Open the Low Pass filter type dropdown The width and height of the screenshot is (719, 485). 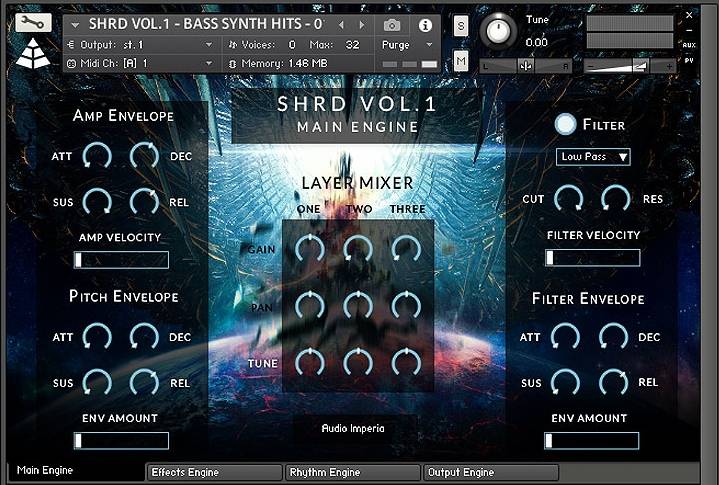click(593, 157)
